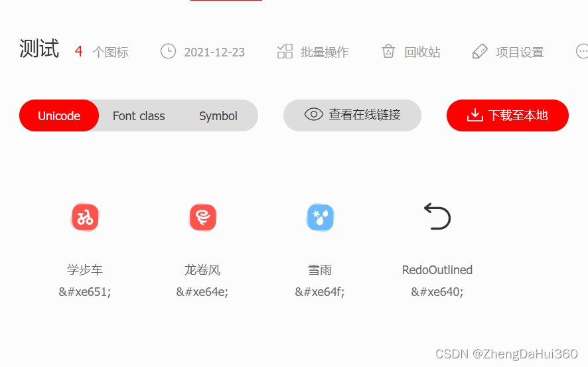Switch to the Unicode tab
588x367 pixels.
[59, 115]
